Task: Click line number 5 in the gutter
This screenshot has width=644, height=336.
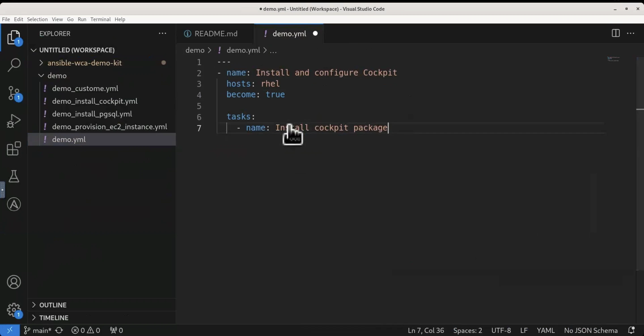Action: coord(199,106)
